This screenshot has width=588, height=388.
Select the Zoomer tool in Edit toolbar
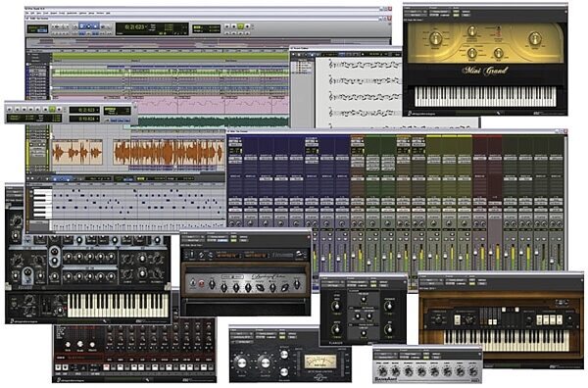[75, 26]
